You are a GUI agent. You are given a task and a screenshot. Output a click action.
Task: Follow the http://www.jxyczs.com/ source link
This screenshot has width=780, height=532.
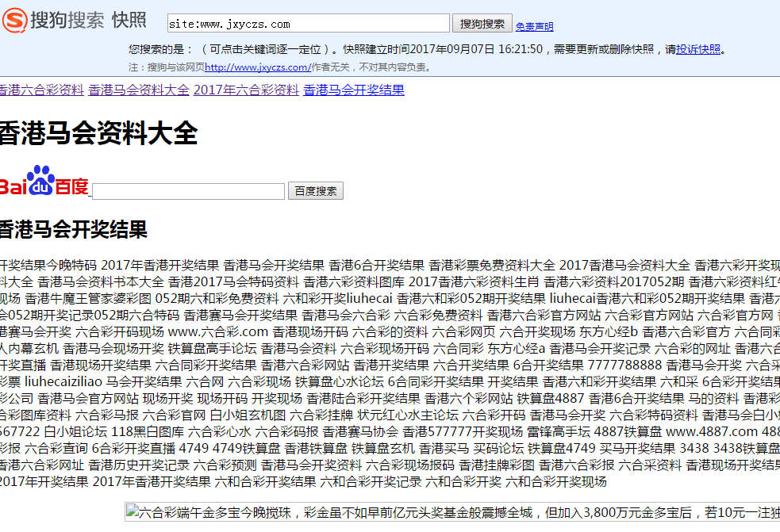tap(257, 67)
